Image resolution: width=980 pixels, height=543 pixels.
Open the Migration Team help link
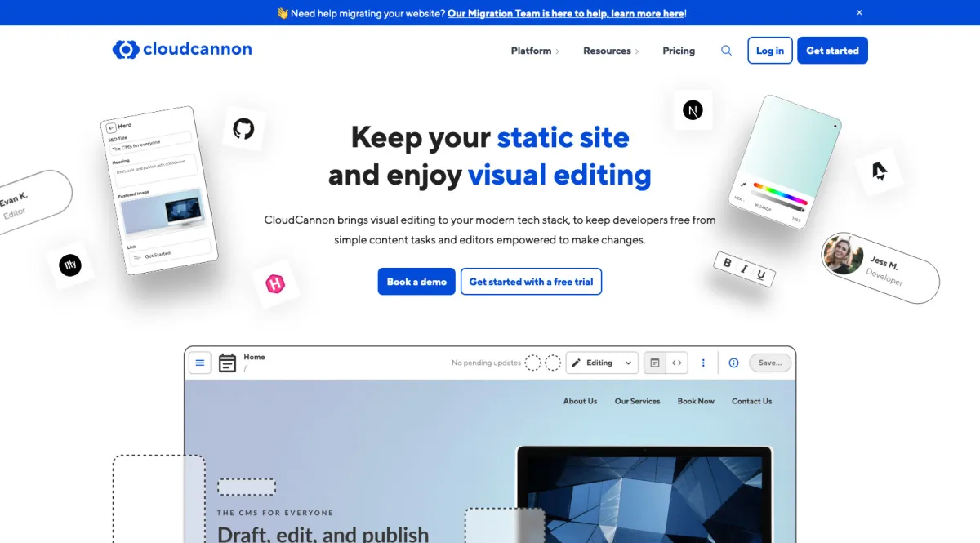(x=566, y=13)
